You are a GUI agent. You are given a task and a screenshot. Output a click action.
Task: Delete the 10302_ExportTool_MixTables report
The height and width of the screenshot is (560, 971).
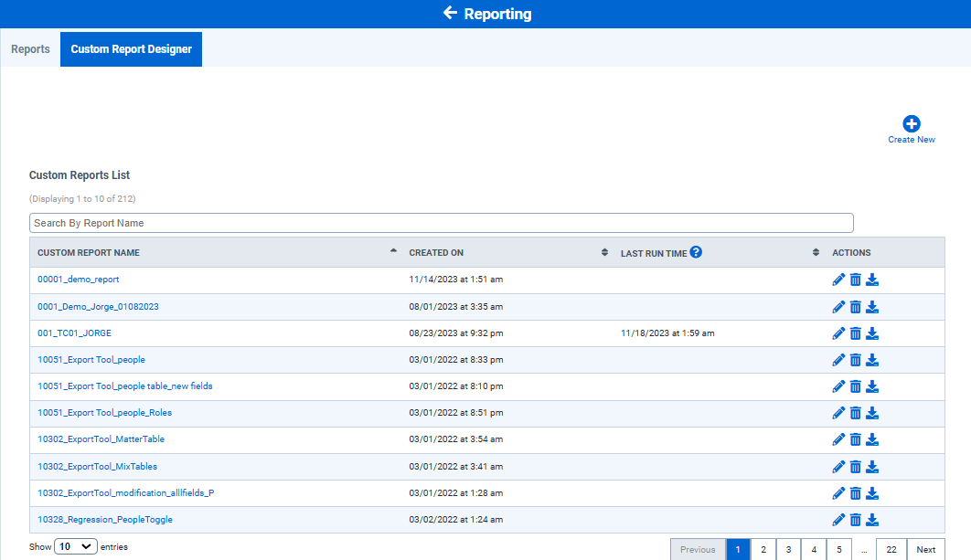point(855,467)
